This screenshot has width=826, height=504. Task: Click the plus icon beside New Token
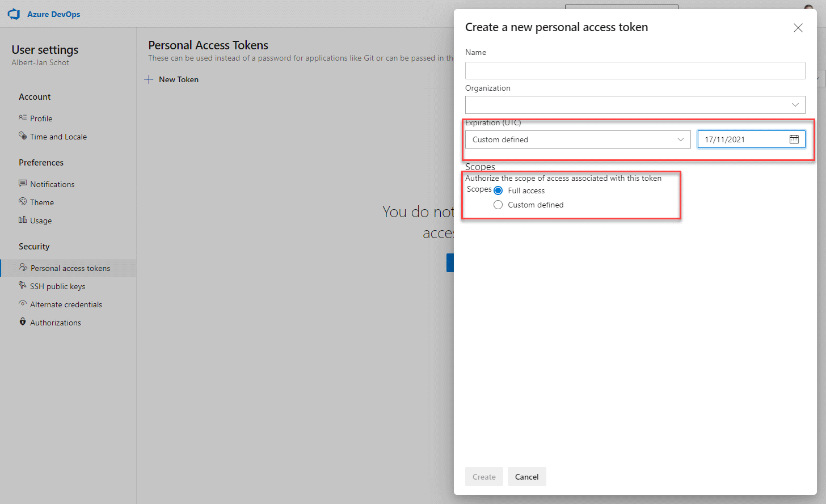(149, 79)
